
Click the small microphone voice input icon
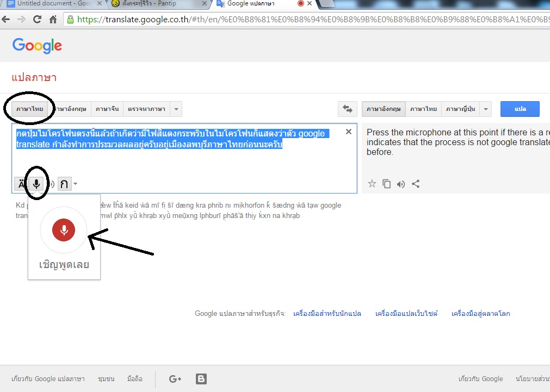[x=36, y=184]
